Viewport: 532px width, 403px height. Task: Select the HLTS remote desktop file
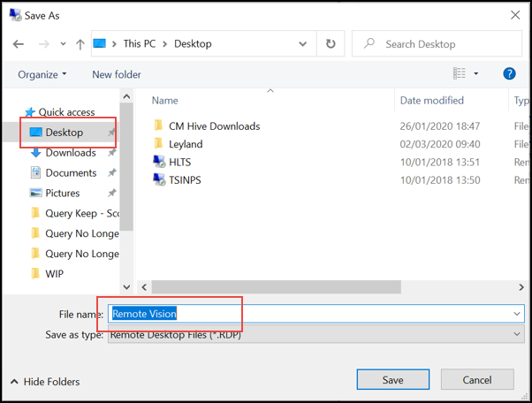point(179,162)
